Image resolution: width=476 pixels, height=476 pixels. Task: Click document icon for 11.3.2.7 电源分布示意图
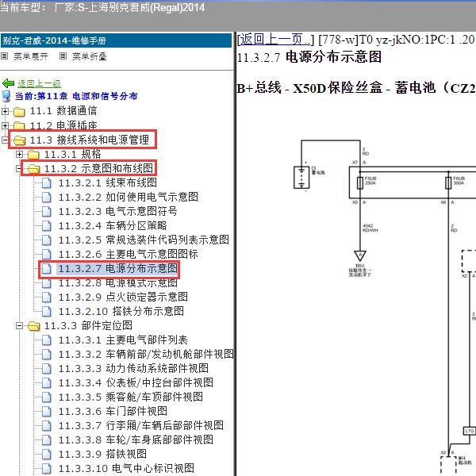coord(47,268)
